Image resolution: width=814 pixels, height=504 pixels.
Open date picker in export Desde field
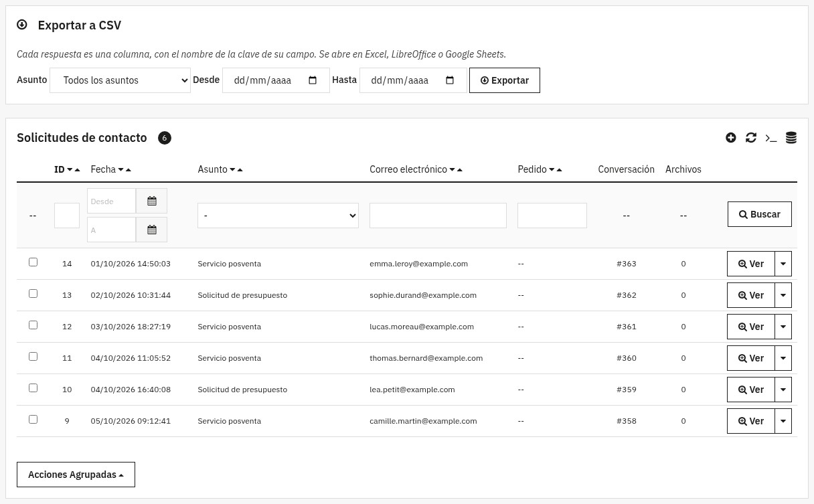313,80
